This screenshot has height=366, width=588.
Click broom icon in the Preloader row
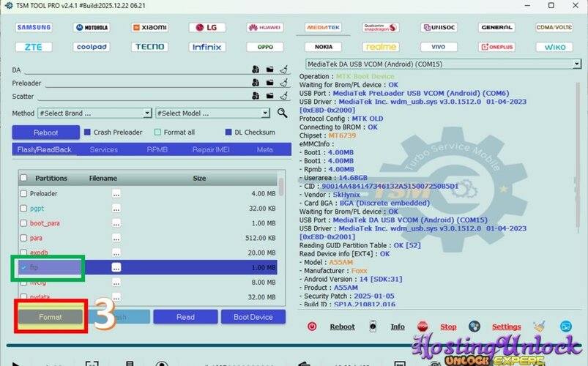(x=284, y=83)
